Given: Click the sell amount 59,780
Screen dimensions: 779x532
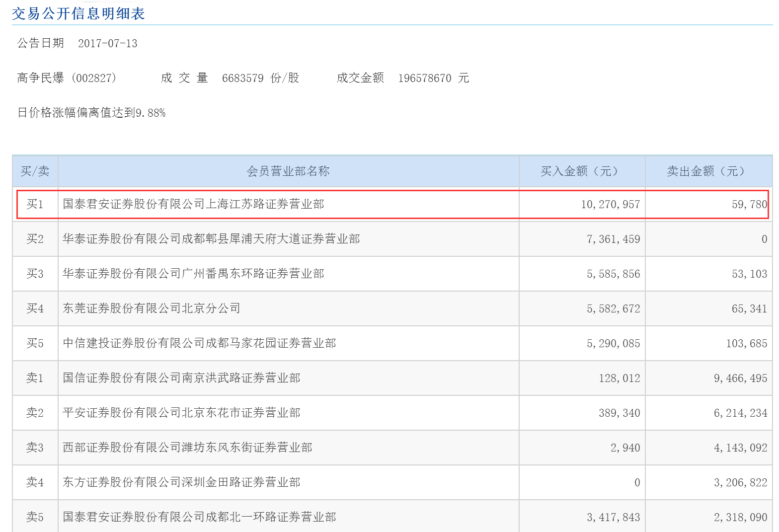Looking at the screenshot, I should [x=749, y=204].
